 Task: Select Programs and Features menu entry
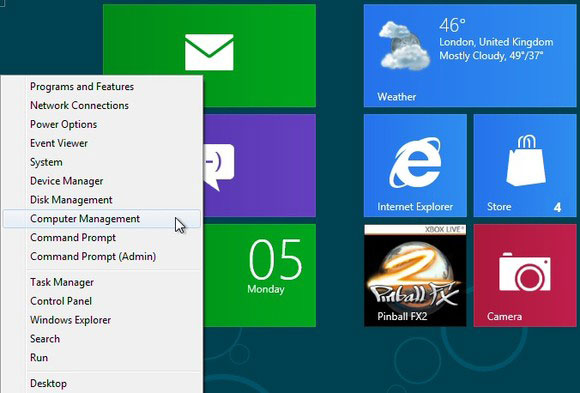pos(102,87)
